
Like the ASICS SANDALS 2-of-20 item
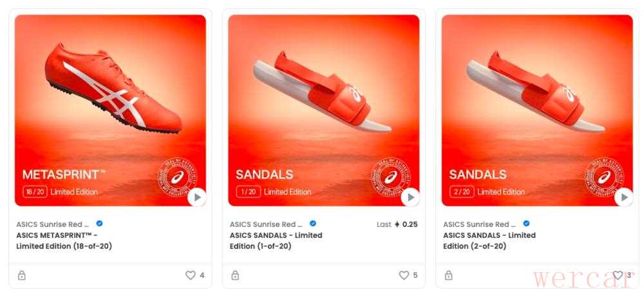[x=618, y=275]
